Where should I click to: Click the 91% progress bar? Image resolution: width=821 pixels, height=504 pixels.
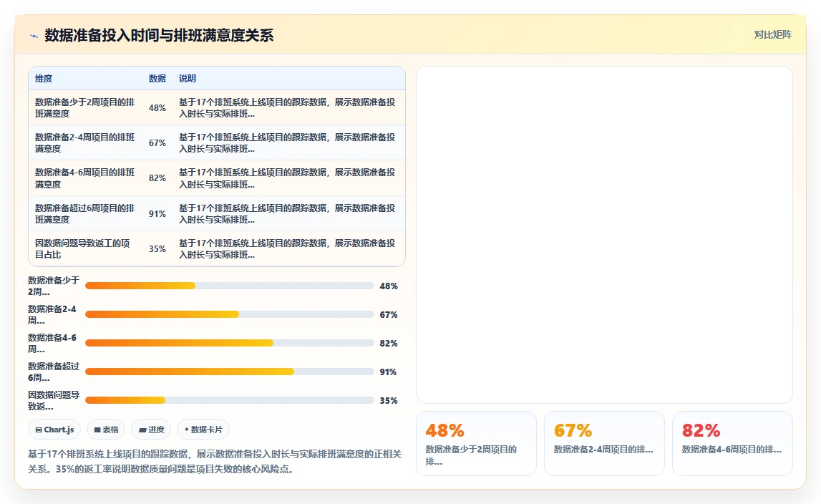229,372
